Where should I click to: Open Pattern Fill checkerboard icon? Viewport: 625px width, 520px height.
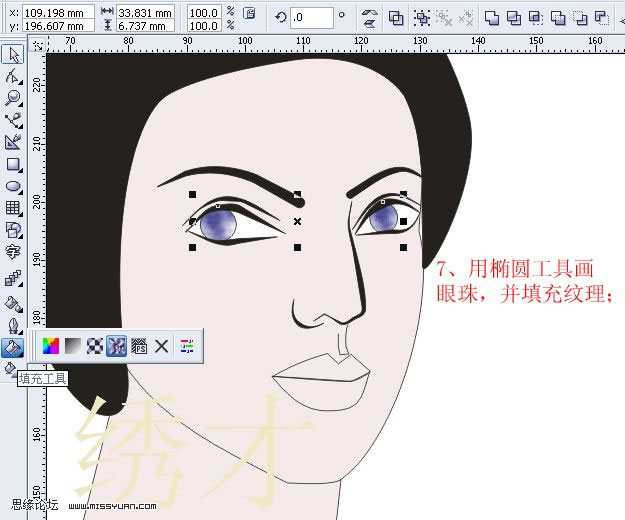pyautogui.click(x=95, y=346)
